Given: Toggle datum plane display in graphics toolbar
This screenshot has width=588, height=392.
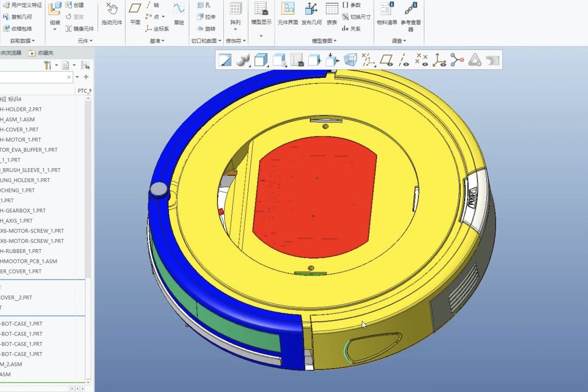Looking at the screenshot, I should tap(386, 60).
